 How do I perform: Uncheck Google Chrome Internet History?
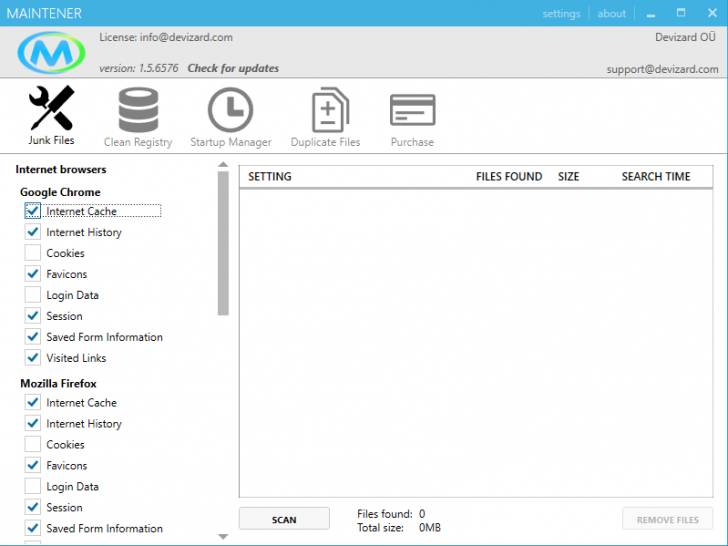coord(32,232)
